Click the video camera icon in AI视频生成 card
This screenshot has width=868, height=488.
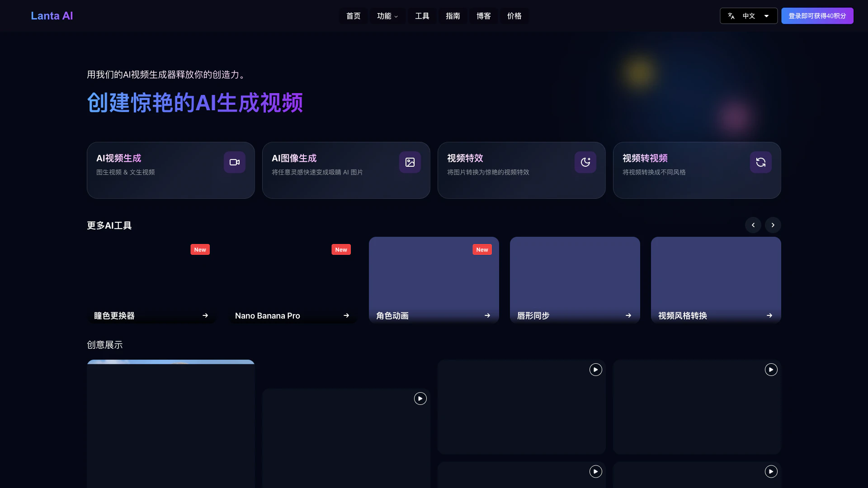(234, 162)
